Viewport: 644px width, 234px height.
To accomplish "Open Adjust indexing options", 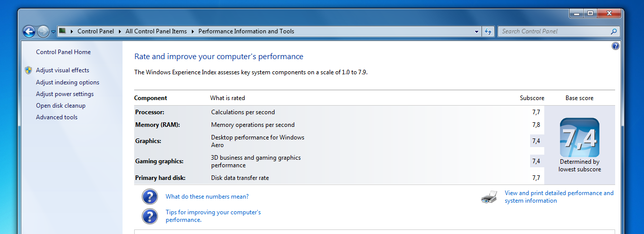I will tap(67, 82).
